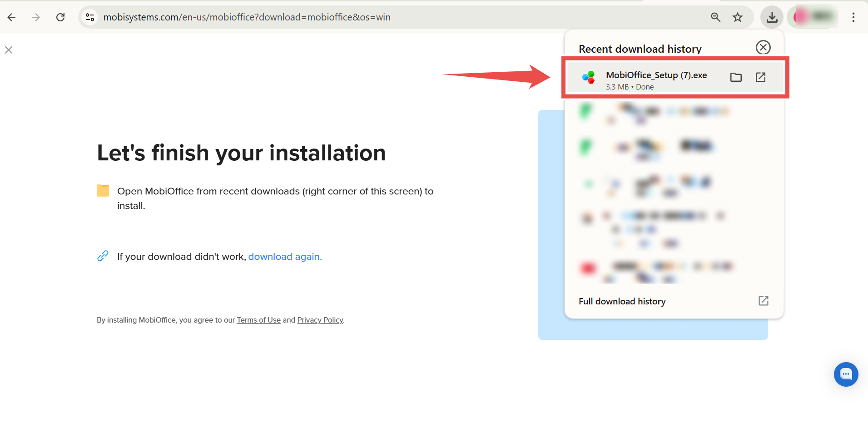Image resolution: width=868 pixels, height=428 pixels.
Task: Bookmark this page with the star icon
Action: (x=738, y=17)
